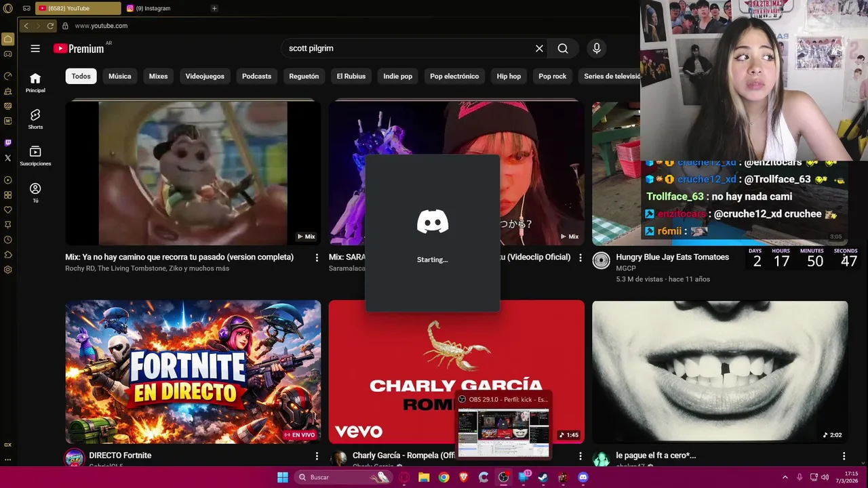This screenshot has height=488, width=868.
Task: Open Principal home in YouTube guide
Action: click(x=35, y=83)
